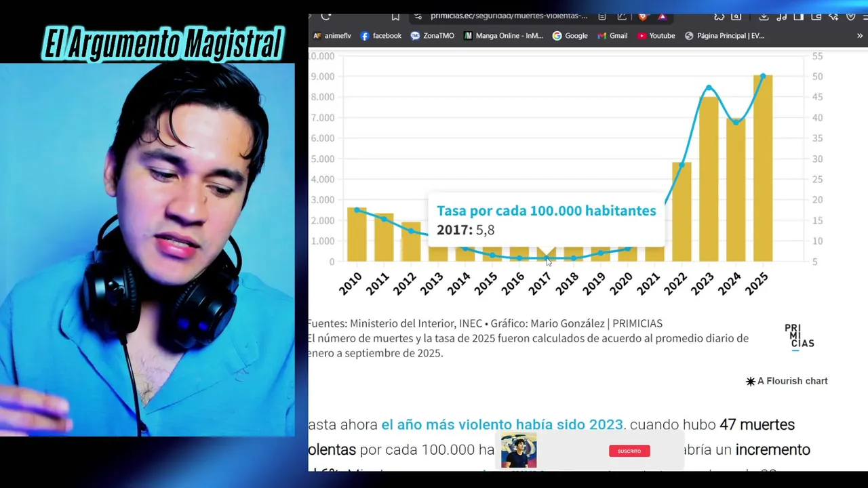Toggle the browser sidebar panel icon
This screenshot has width=868, height=488.
click(799, 16)
